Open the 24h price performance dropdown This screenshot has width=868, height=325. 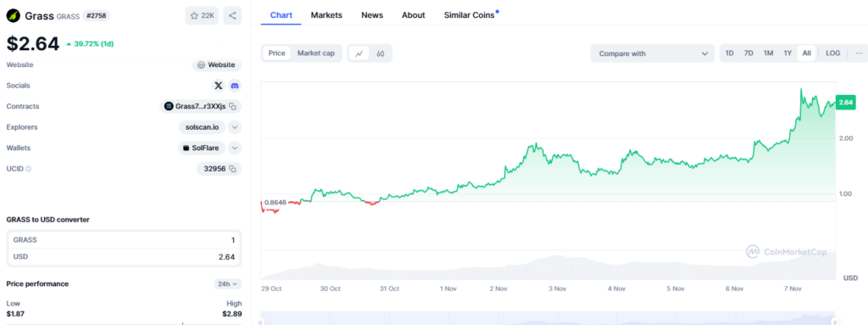[228, 284]
